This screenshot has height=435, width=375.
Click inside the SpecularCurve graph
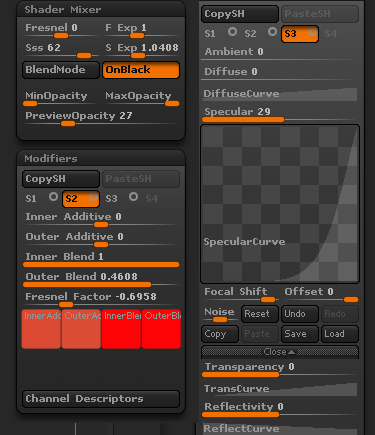pyautogui.click(x=280, y=204)
